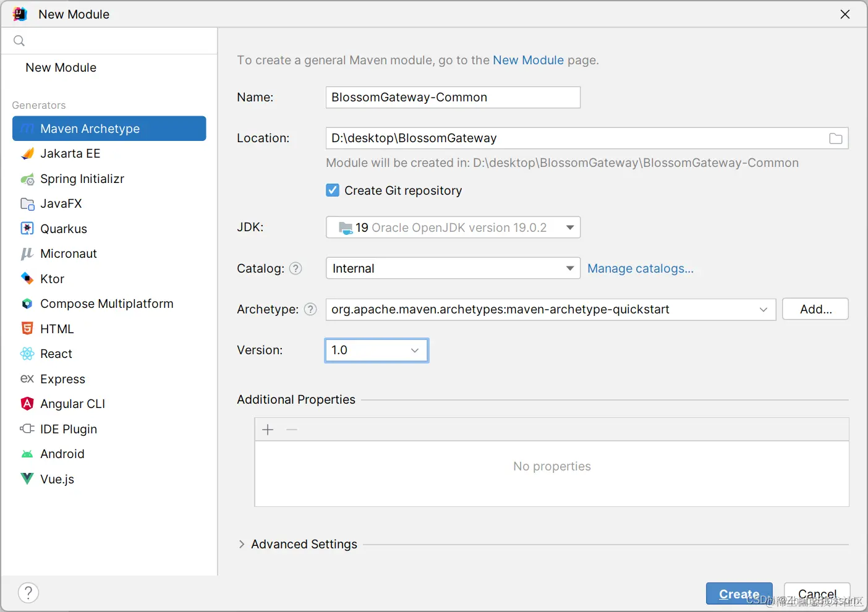Screen dimensions: 868x612
Task: Click the Quarkus generator icon
Action: (27, 229)
